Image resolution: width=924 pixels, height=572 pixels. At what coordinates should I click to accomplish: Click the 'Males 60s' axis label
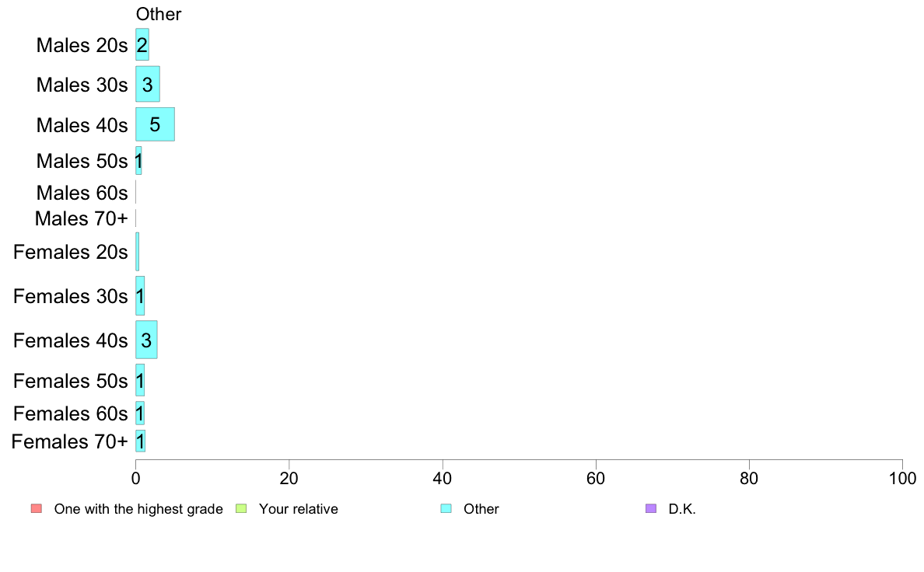pyautogui.click(x=82, y=193)
